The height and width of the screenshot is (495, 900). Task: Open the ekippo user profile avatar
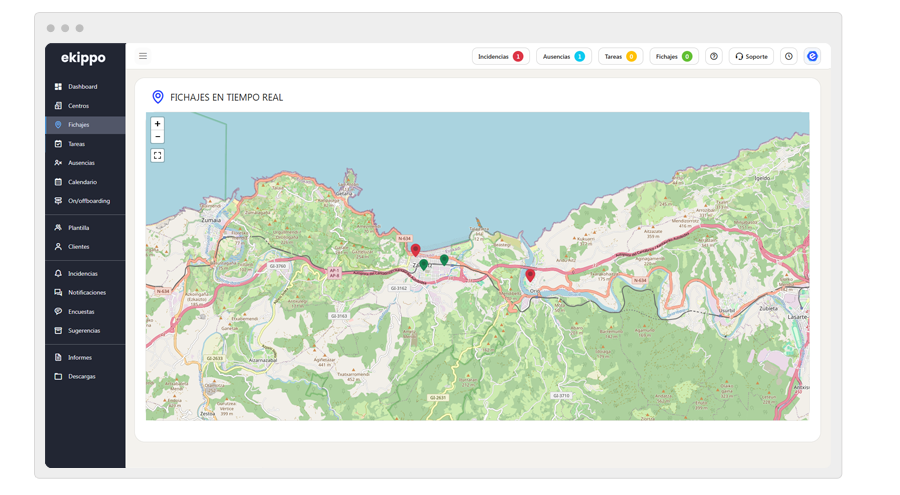pyautogui.click(x=812, y=57)
